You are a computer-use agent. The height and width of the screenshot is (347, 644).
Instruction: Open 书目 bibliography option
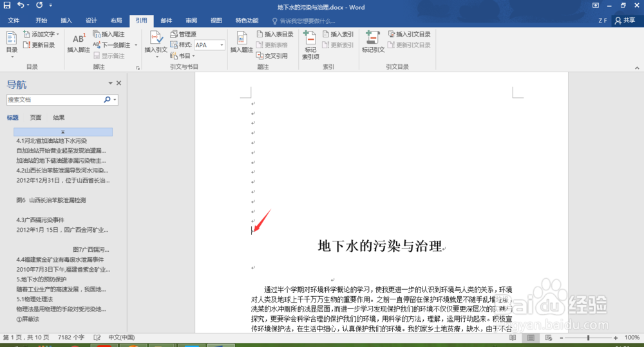[182, 55]
